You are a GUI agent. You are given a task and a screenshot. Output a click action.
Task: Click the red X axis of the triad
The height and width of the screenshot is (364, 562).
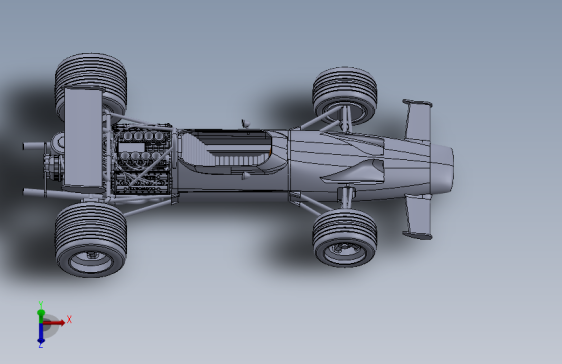(54, 322)
